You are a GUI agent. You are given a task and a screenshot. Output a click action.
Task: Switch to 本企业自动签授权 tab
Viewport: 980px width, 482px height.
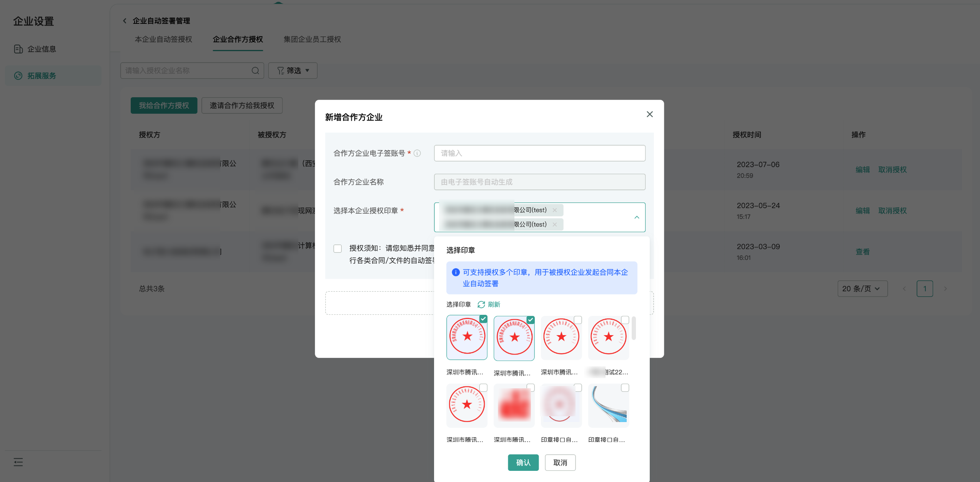tap(163, 39)
